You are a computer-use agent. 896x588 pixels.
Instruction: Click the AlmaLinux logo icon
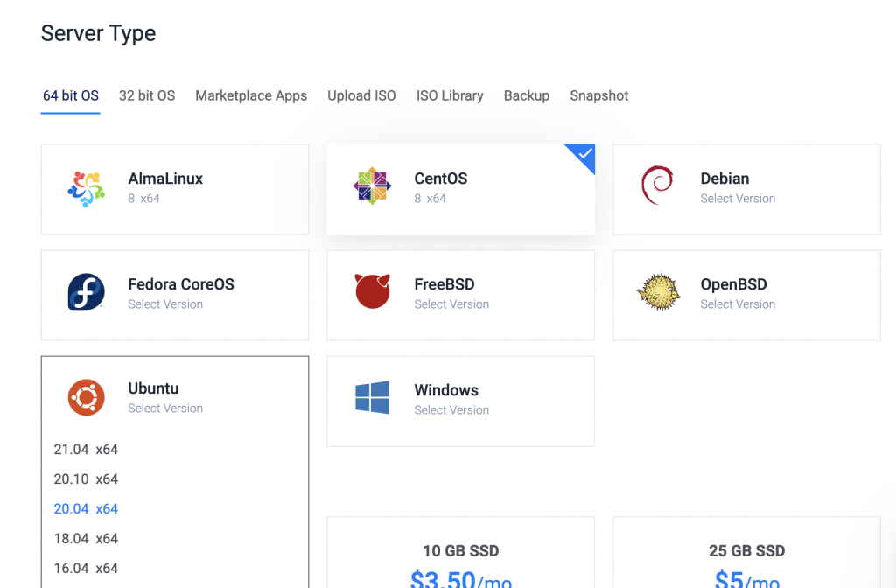pos(87,189)
